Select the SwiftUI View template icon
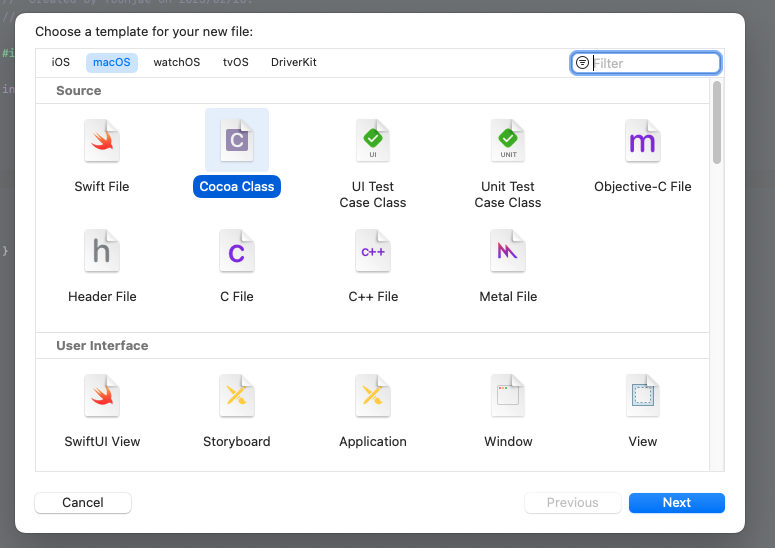 point(102,396)
